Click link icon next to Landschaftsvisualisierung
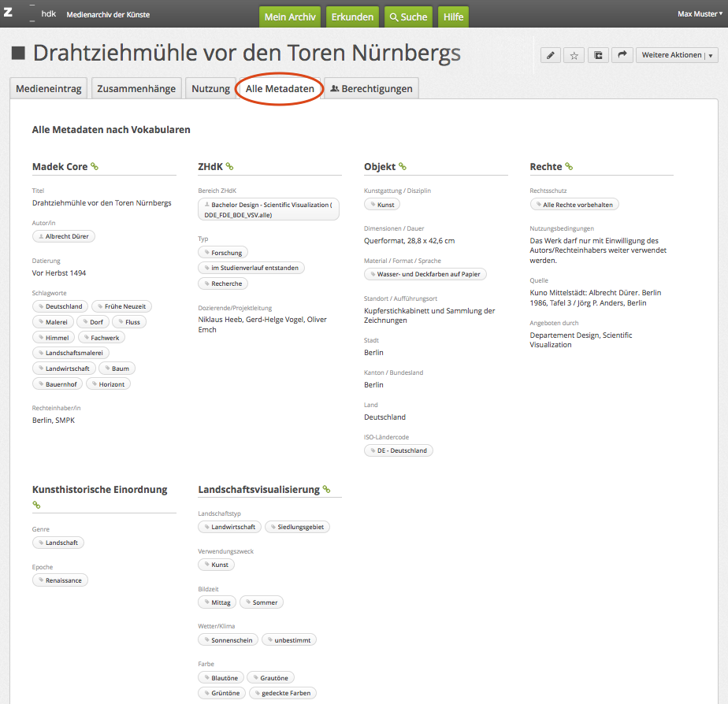This screenshot has width=728, height=704. pos(326,490)
